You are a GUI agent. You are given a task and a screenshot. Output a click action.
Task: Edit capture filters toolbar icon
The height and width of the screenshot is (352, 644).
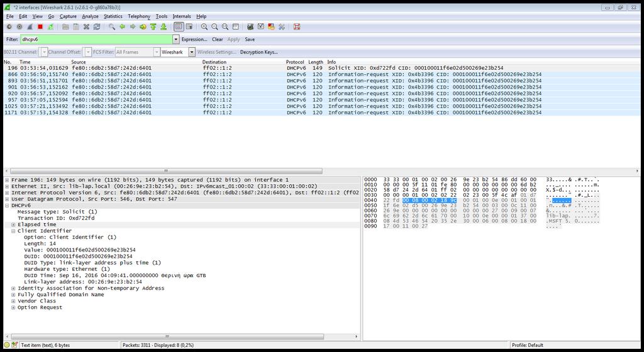pos(250,26)
